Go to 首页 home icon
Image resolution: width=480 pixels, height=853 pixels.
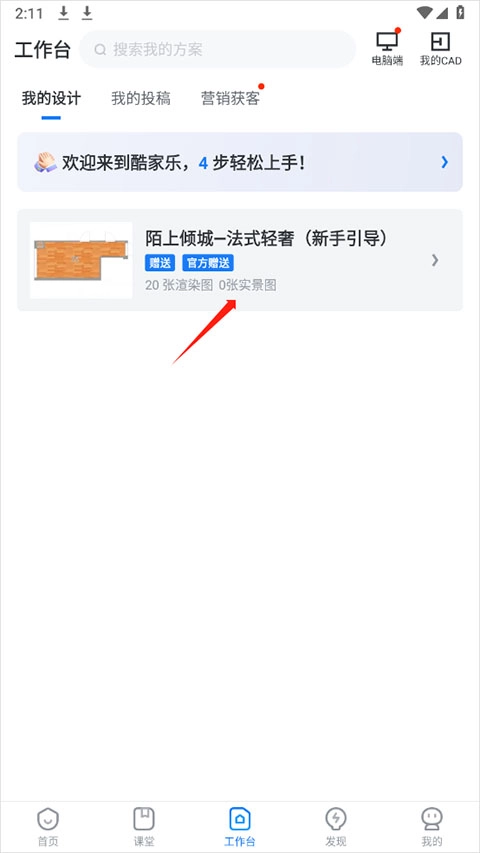pyautogui.click(x=48, y=818)
